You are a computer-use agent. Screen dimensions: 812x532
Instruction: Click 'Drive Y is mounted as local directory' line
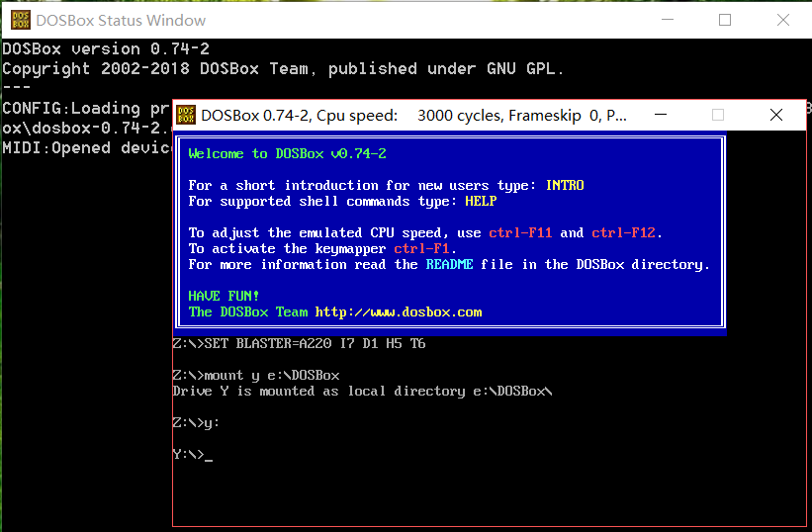363,392
